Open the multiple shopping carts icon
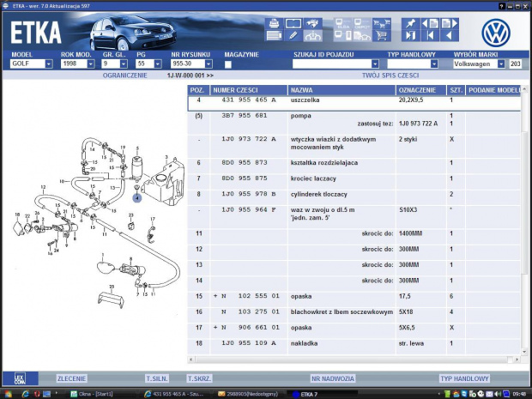Image resolution: width=532 pixels, height=399 pixels. pos(381,23)
